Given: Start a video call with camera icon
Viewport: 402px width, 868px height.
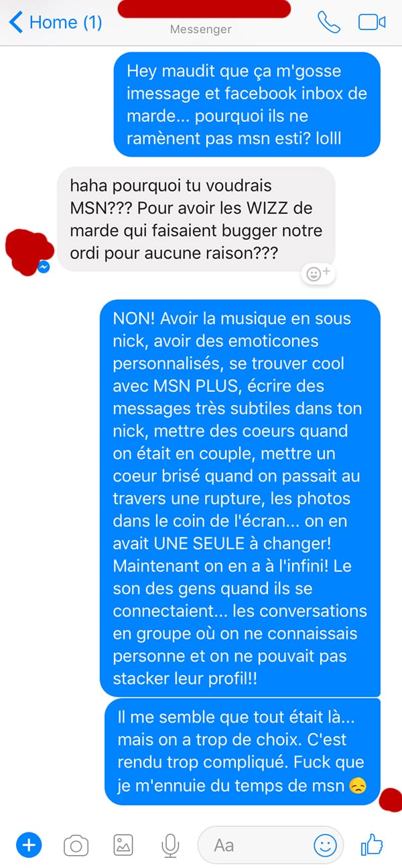Looking at the screenshot, I should [372, 22].
